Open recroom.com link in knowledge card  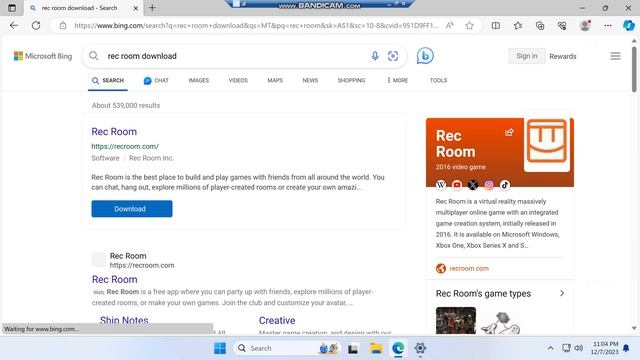[x=469, y=268]
